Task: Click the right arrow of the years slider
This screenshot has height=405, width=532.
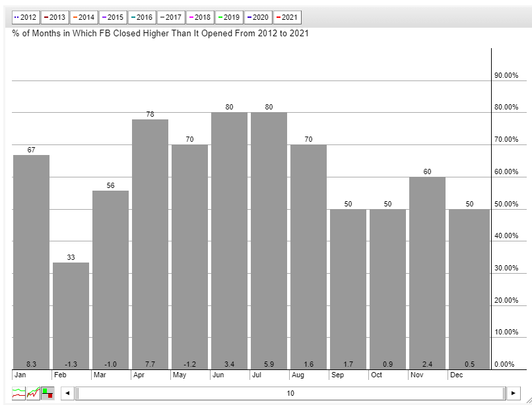Action: point(514,393)
